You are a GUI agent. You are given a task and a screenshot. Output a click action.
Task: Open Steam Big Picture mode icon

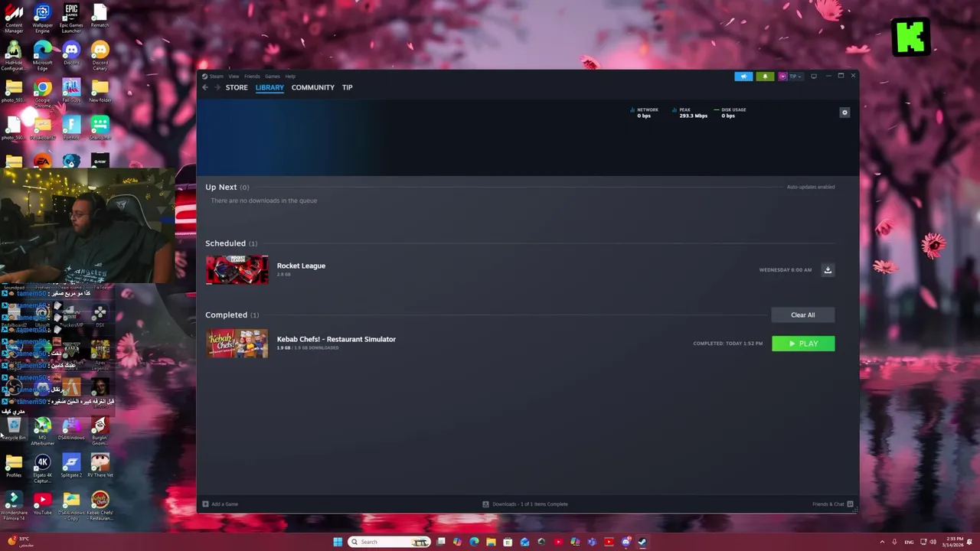pyautogui.click(x=814, y=77)
